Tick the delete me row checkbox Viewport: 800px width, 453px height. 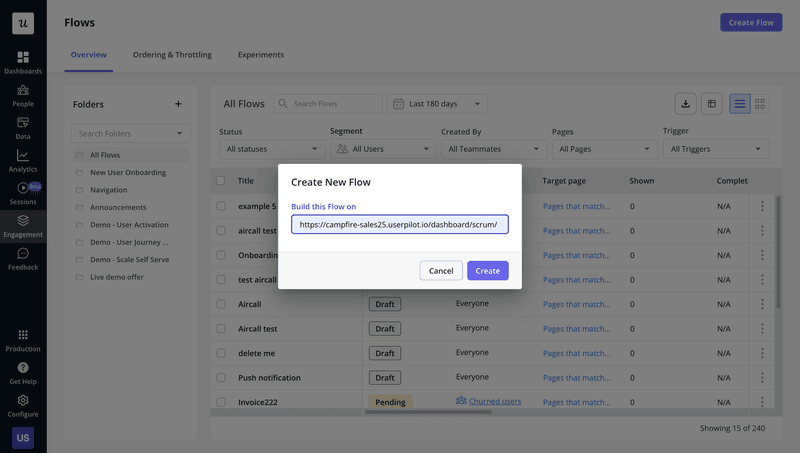click(221, 353)
